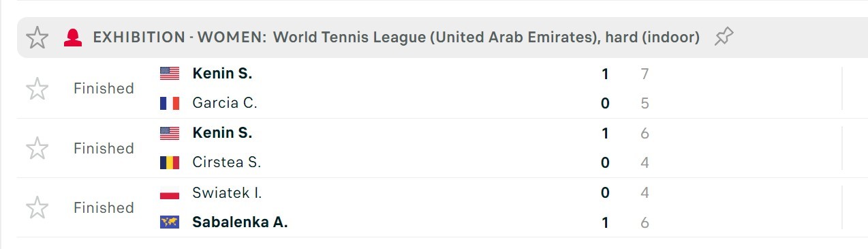Pin the World Tennis League header

coord(724,38)
